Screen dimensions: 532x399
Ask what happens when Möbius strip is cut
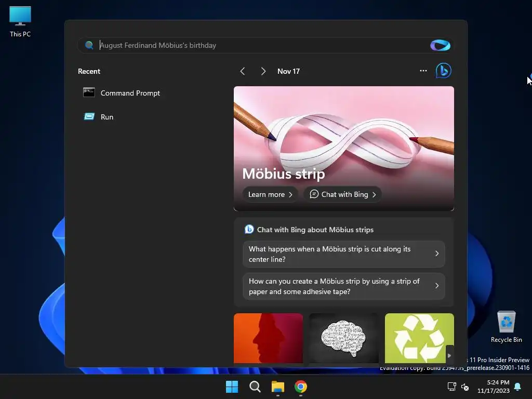tap(344, 254)
